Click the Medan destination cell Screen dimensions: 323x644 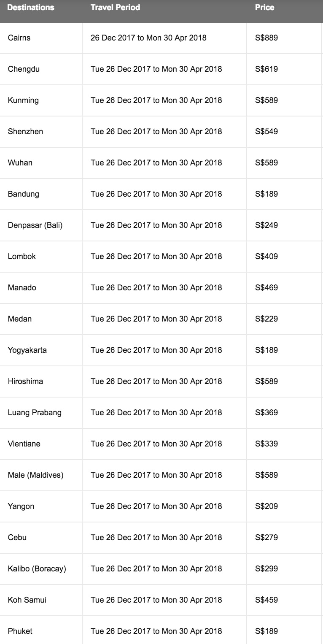pos(19,319)
